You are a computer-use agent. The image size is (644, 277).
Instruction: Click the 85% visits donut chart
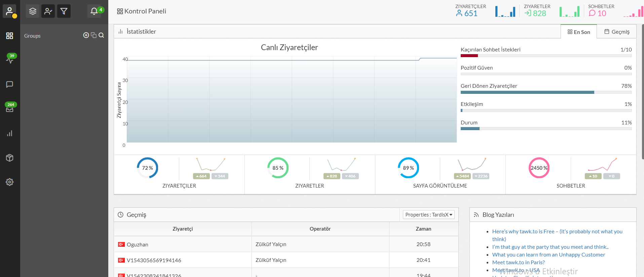pos(278,168)
